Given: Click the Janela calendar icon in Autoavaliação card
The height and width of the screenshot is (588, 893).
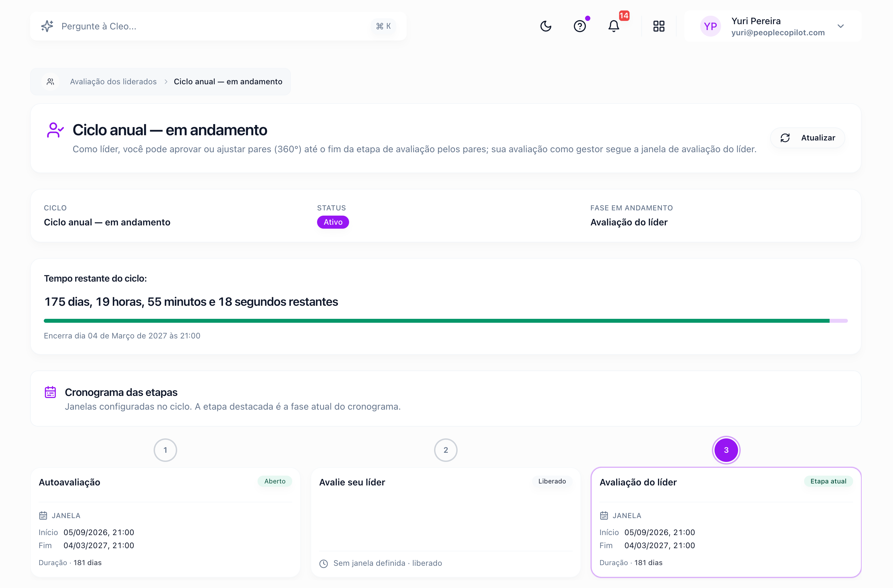Looking at the screenshot, I should pyautogui.click(x=43, y=515).
